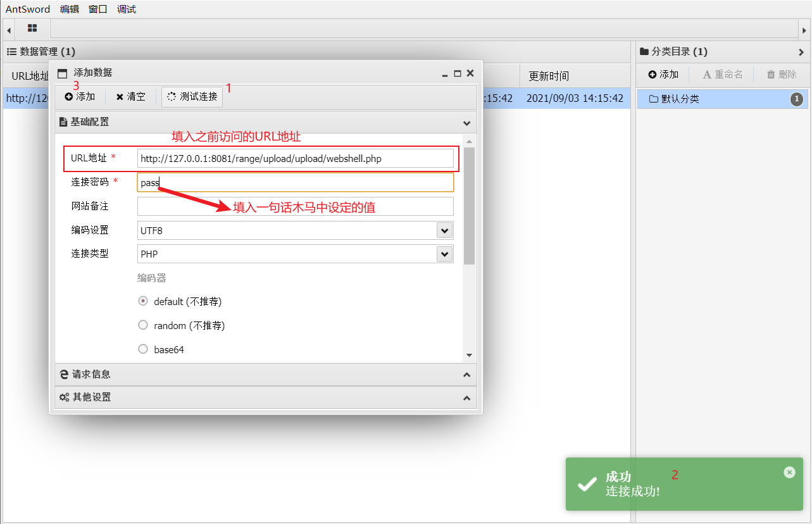Click the left tab-scroll arrow

tap(9, 30)
